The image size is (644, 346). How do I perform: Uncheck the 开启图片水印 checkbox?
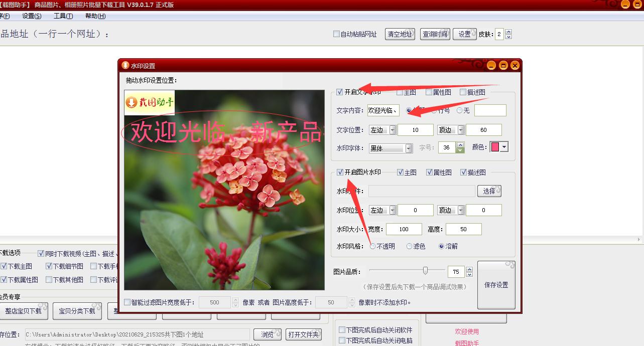(x=340, y=172)
